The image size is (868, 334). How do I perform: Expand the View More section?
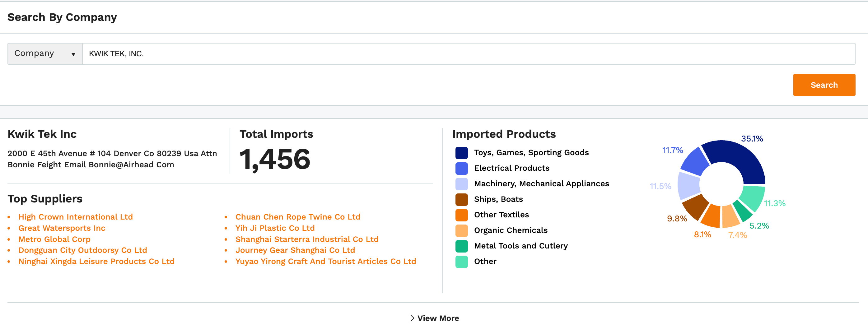[434, 318]
